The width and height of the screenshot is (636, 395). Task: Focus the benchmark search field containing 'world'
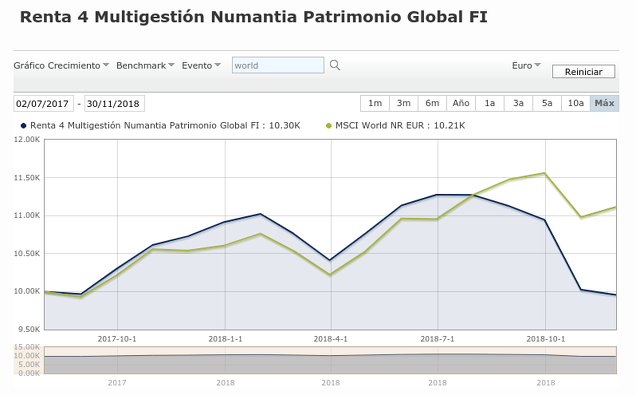[278, 65]
